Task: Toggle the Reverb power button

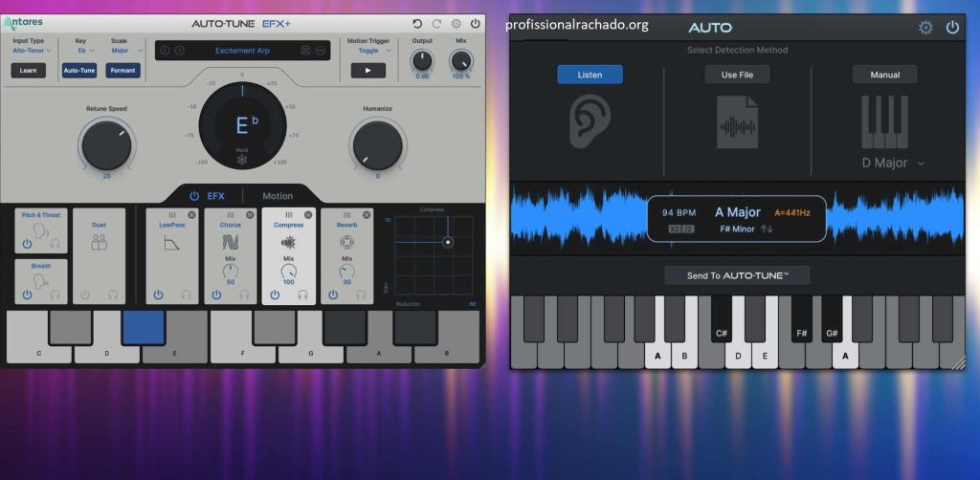Action: [333, 295]
